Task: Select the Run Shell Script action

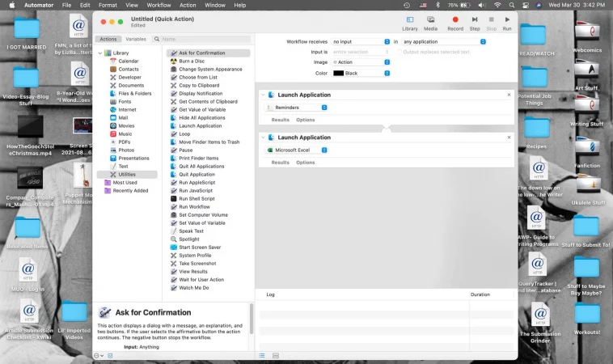Action: pos(197,199)
